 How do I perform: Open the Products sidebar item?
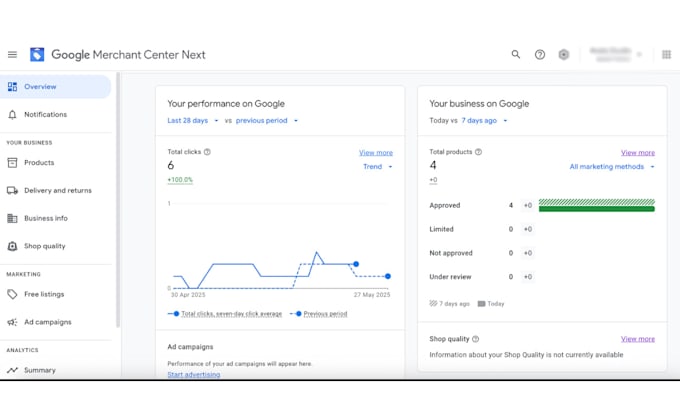39,163
